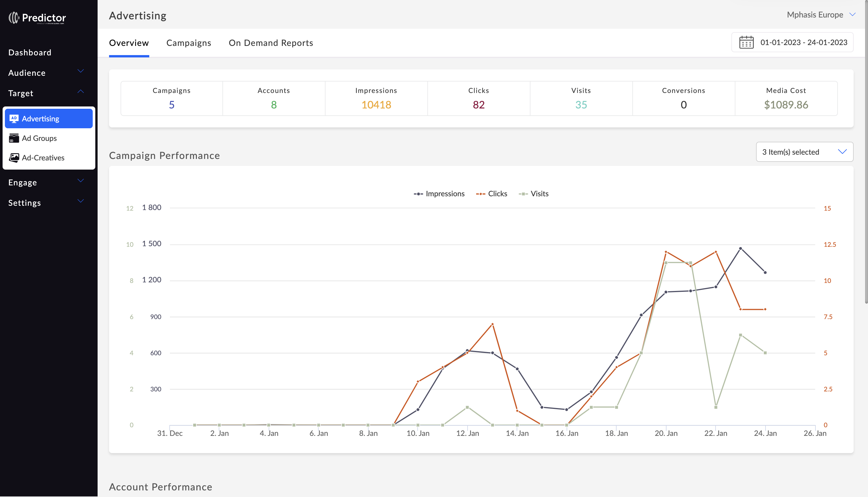The image size is (868, 497).
Task: Click the Impressions data point above 24. Jan
Action: [765, 272]
